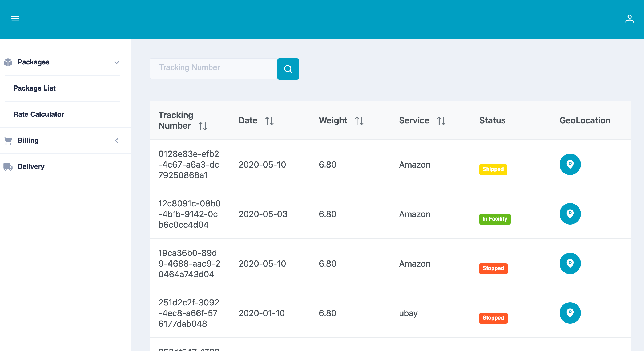Toggle Date column sort arrows

click(269, 121)
